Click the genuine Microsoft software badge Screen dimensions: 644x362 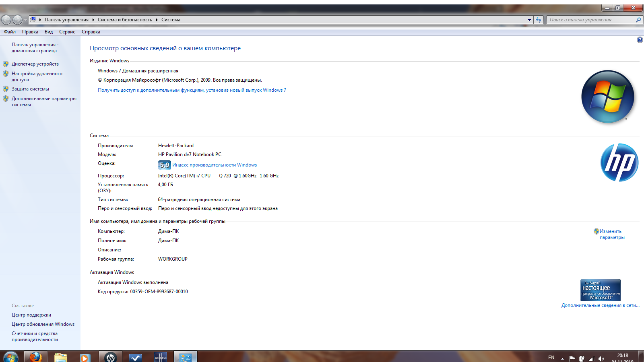[x=601, y=290]
